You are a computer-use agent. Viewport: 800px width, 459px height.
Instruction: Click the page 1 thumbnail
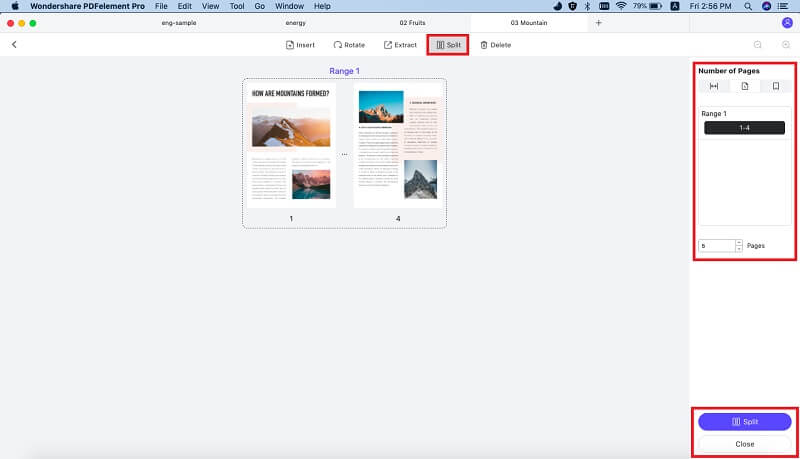[x=292, y=146]
